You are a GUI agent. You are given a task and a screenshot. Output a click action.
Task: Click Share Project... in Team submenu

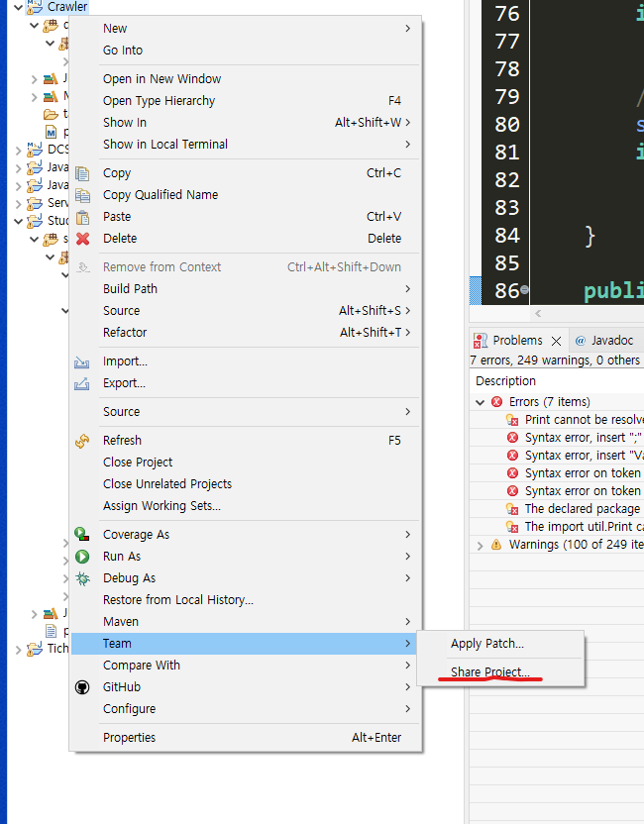click(x=500, y=672)
